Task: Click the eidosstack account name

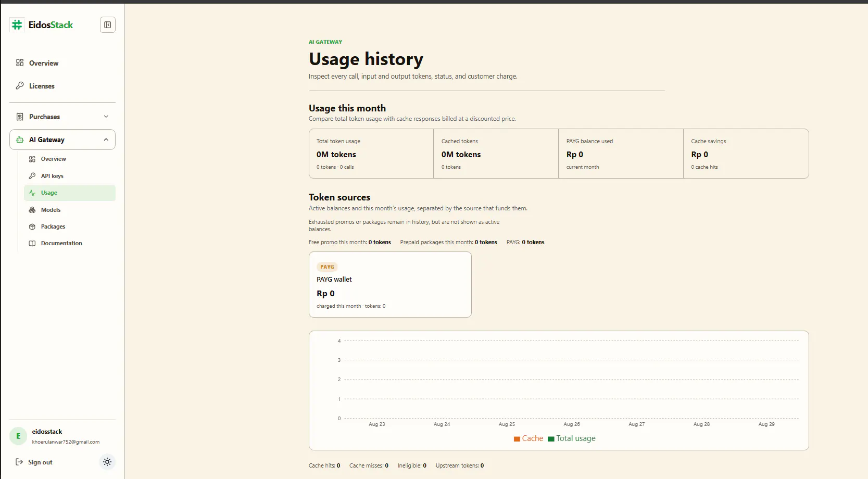Action: (x=47, y=432)
